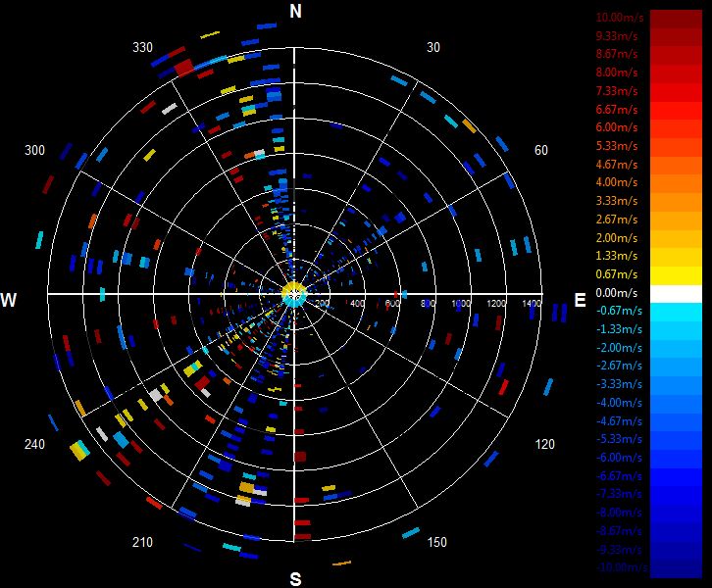Screen dimensions: 712x588
Task: Click the negative -0.67m/s cyan legend label
Action: 619,311
